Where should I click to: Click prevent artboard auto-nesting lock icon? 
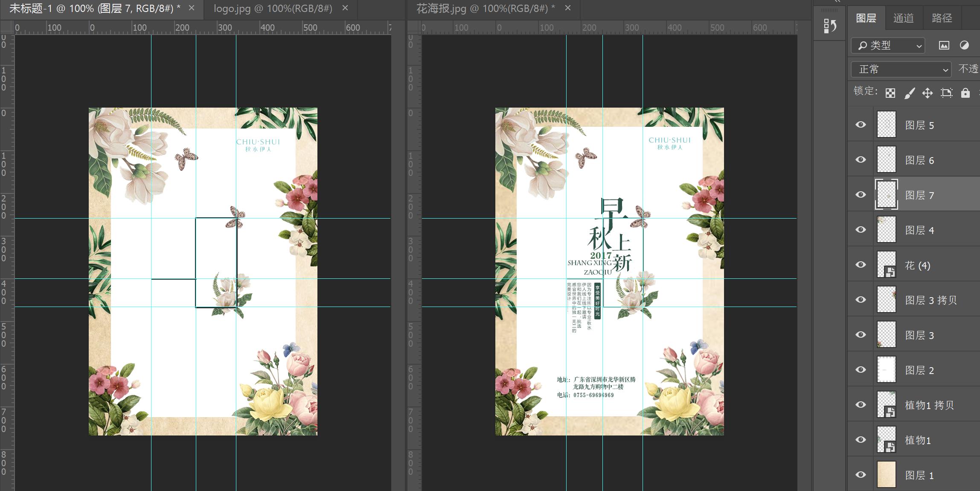coord(946,93)
